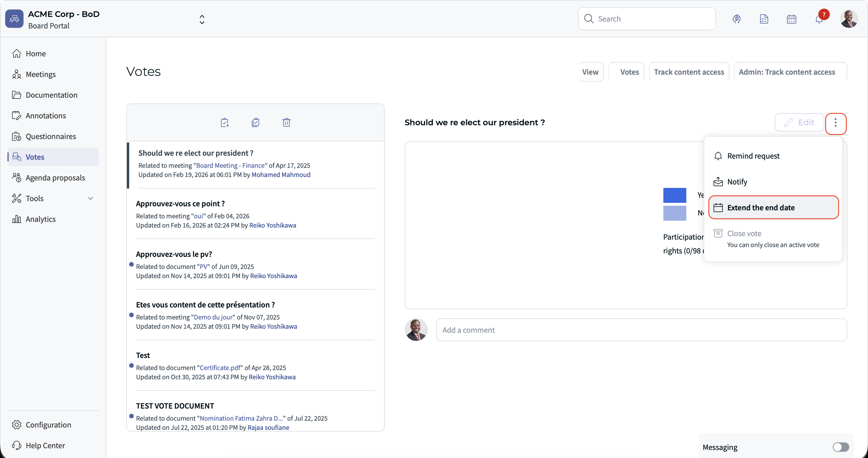868x458 pixels.
Task: Open the Board Meeting - Finance link
Action: pyautogui.click(x=230, y=165)
